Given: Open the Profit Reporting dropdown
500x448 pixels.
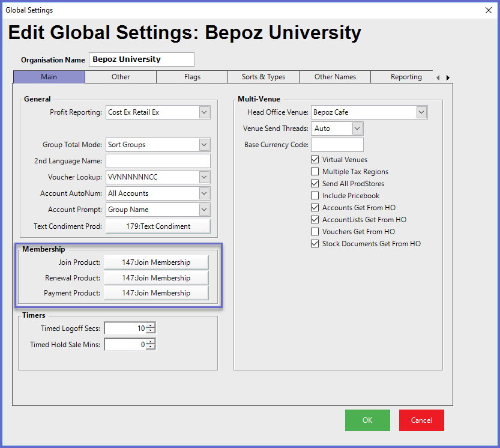Looking at the screenshot, I should pyautogui.click(x=204, y=112).
